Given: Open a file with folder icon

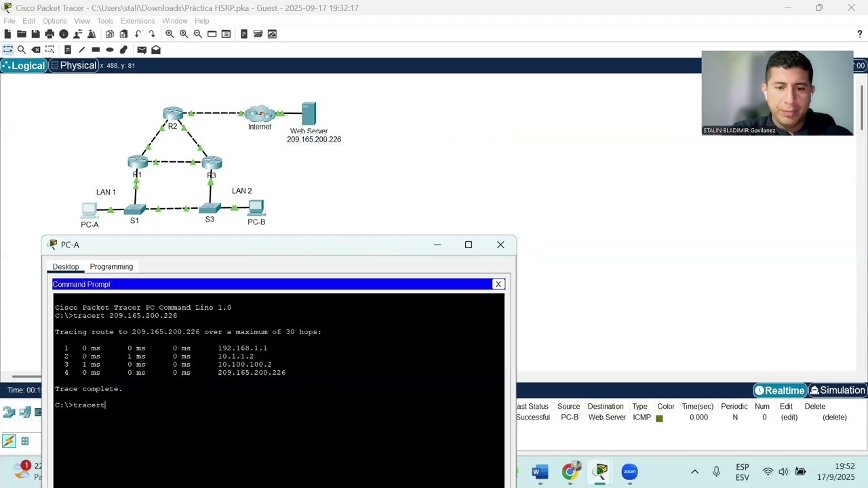Looking at the screenshot, I should [22, 34].
